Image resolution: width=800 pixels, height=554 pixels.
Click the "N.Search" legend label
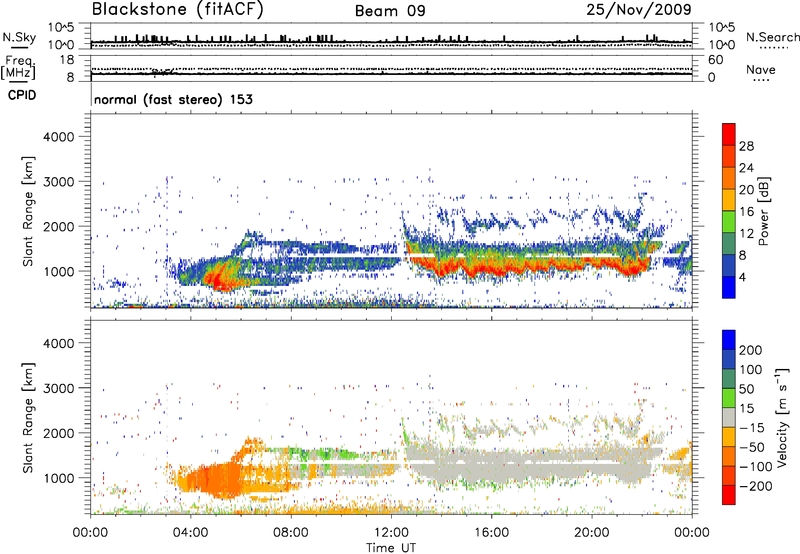[x=773, y=37]
